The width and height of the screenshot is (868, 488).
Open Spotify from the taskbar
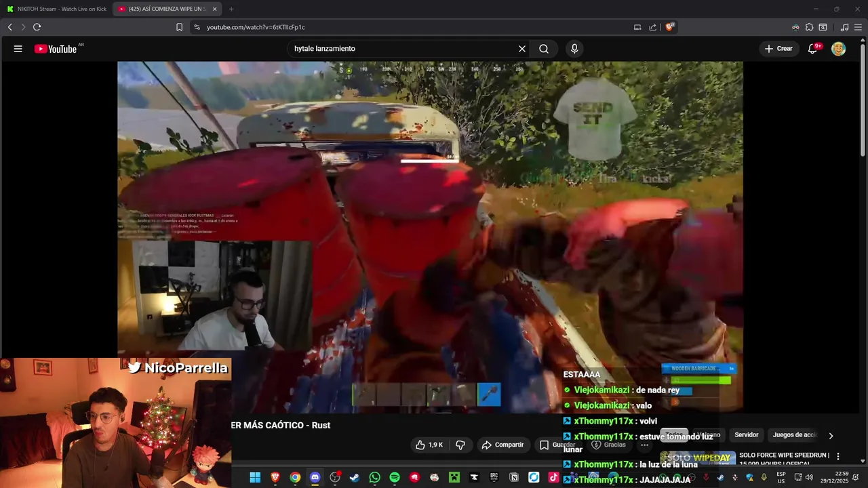[x=395, y=477]
